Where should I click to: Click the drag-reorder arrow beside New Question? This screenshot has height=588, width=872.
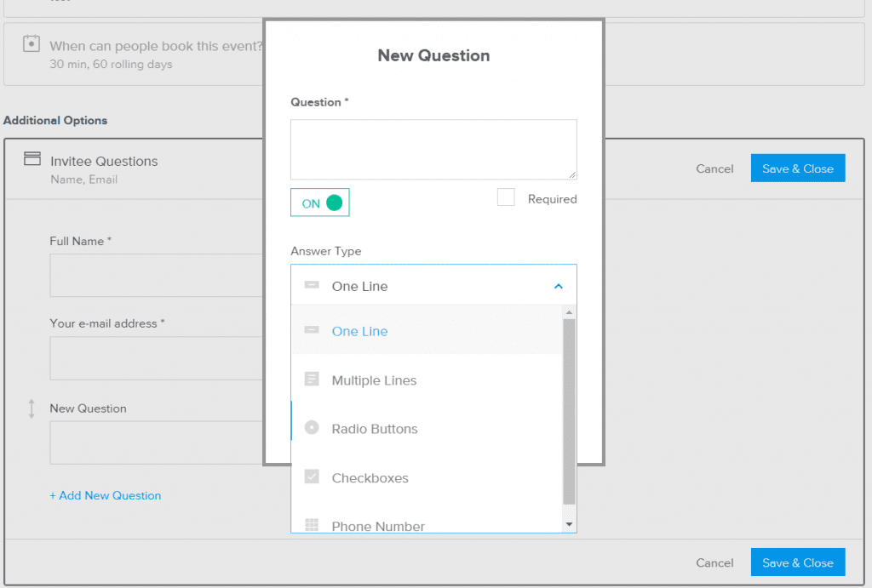click(x=32, y=408)
